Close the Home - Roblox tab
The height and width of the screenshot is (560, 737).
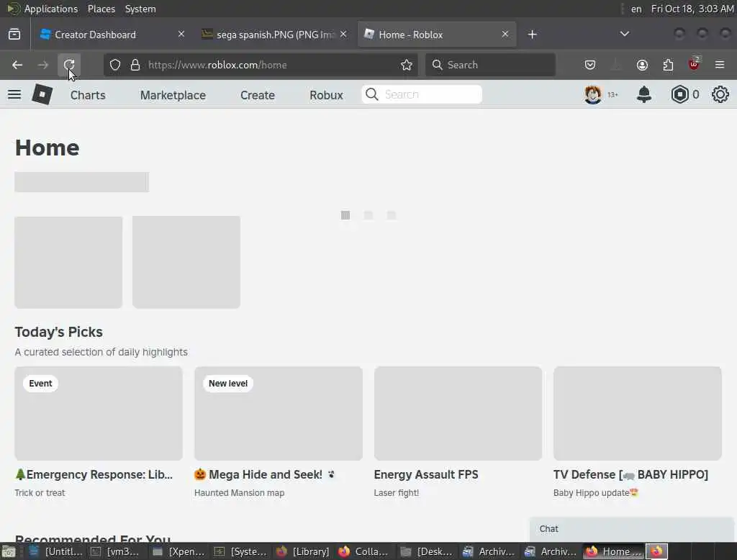click(x=505, y=35)
